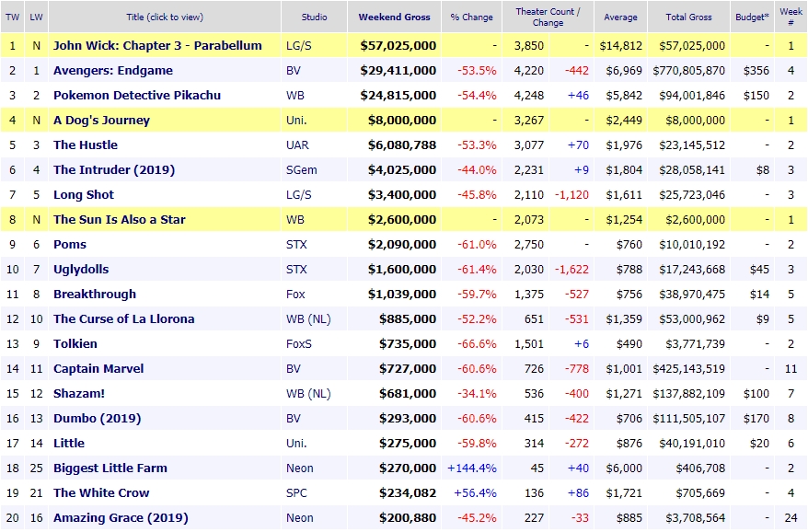
Task: Select the Long Shot title link
Action: (84, 194)
